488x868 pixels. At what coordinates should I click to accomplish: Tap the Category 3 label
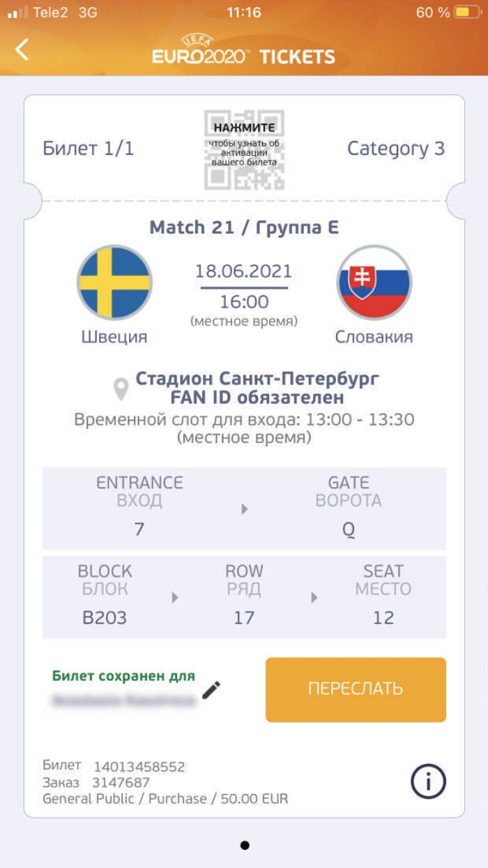tap(395, 149)
